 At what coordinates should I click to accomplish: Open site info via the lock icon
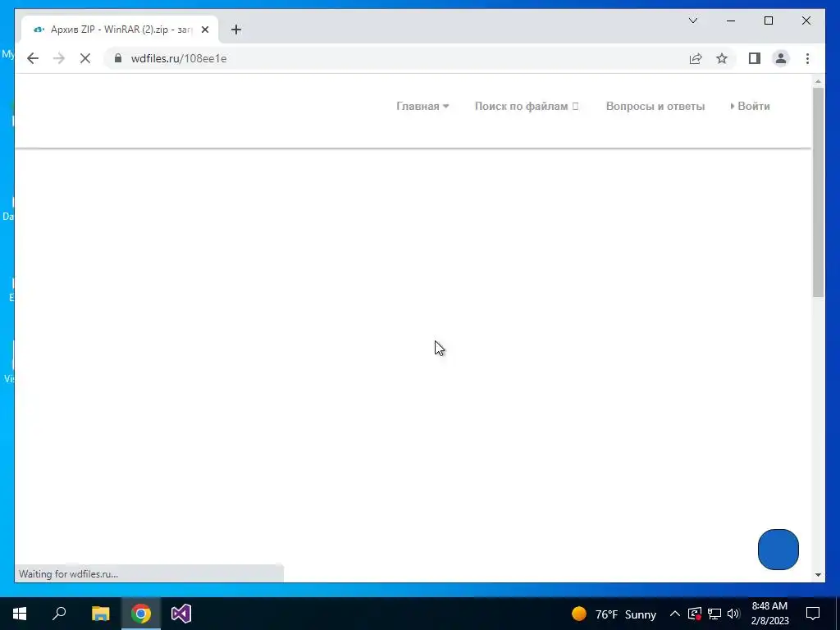coord(118,58)
